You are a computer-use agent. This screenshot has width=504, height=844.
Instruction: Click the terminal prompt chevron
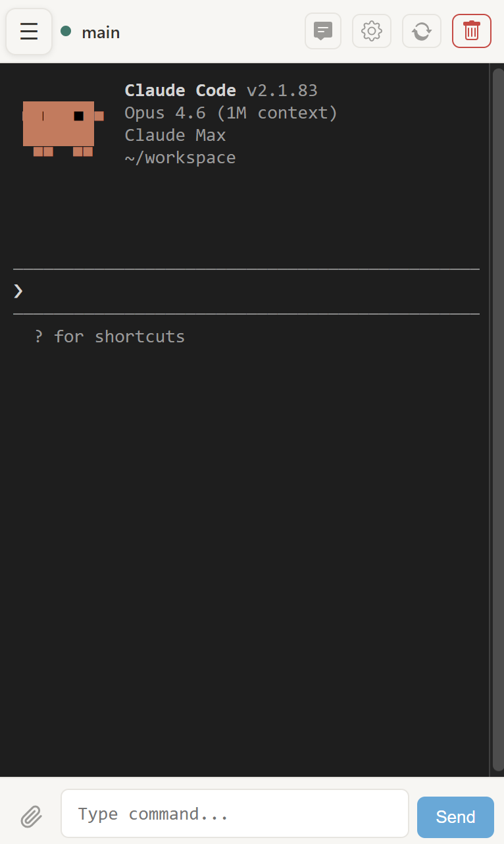click(18, 291)
